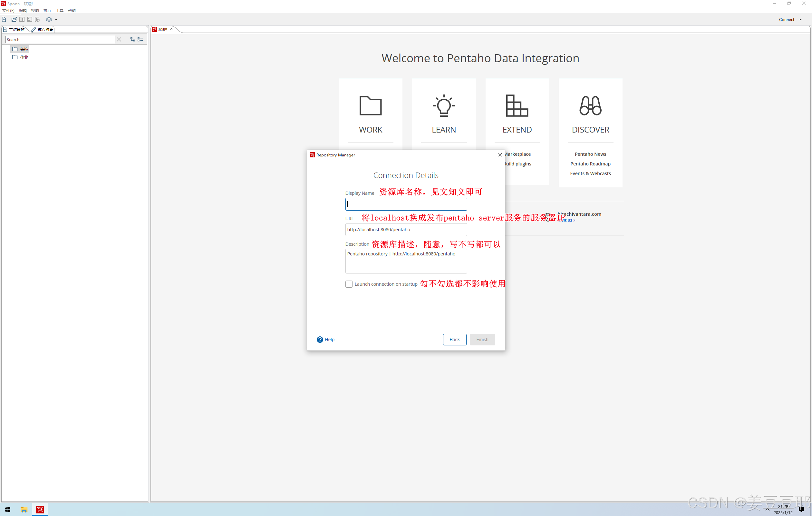
Task: Open File Explorer from Windows taskbar
Action: pyautogui.click(x=24, y=509)
